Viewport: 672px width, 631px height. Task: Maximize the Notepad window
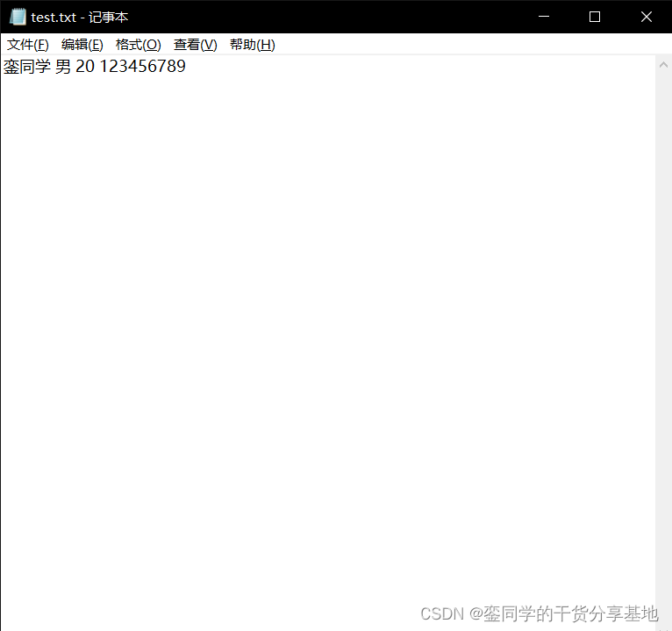coord(595,17)
